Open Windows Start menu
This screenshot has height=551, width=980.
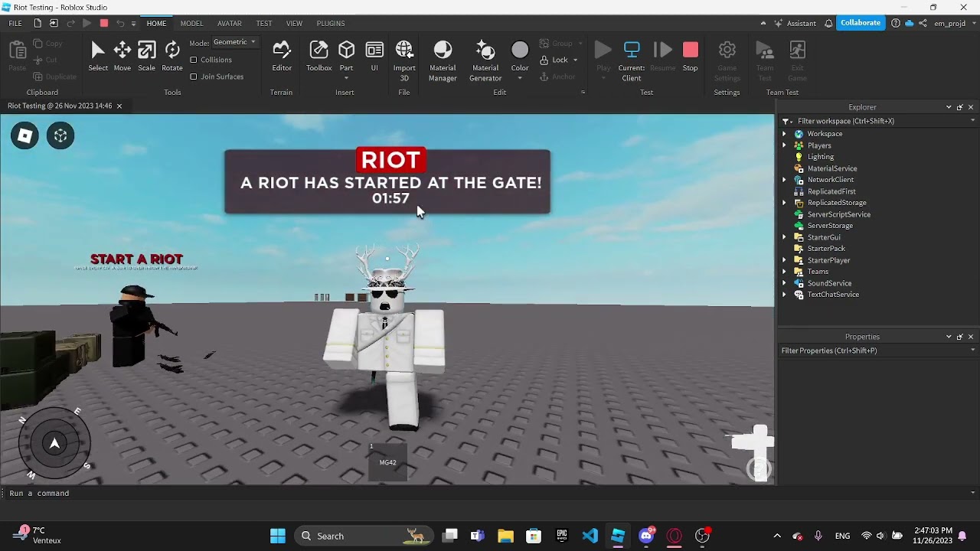pyautogui.click(x=278, y=536)
